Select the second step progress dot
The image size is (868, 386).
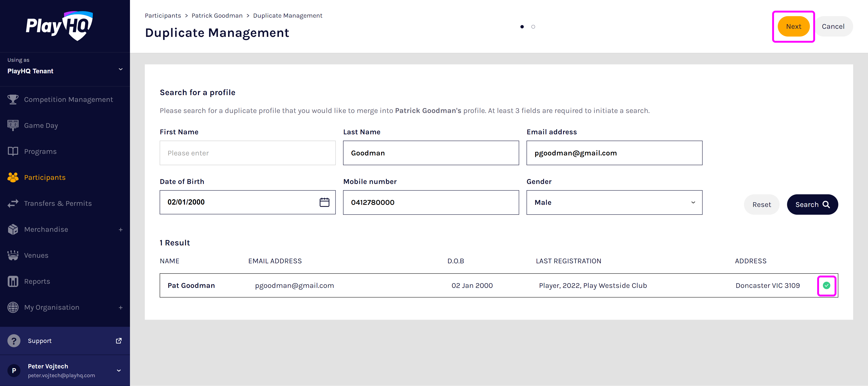click(x=533, y=27)
